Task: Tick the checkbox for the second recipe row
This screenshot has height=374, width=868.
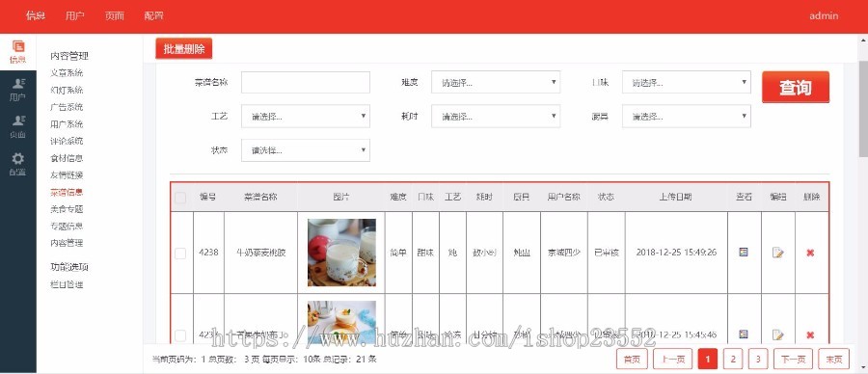Action: tap(180, 335)
